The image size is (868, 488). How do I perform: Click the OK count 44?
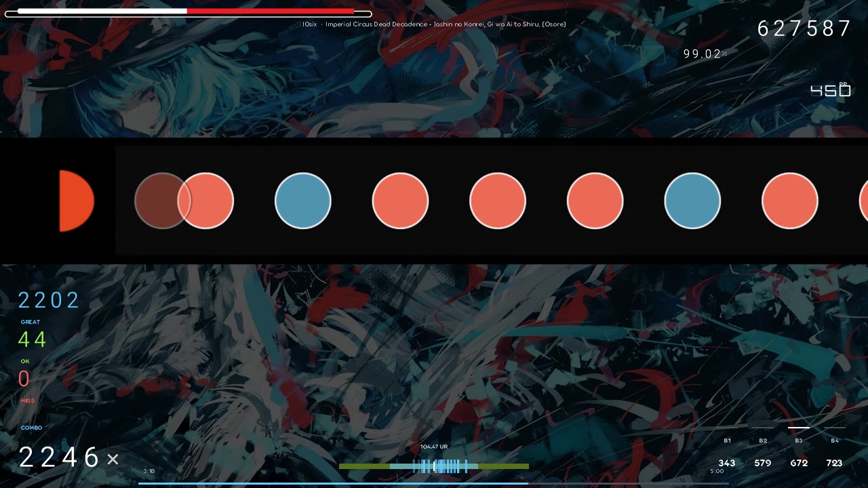click(x=33, y=340)
